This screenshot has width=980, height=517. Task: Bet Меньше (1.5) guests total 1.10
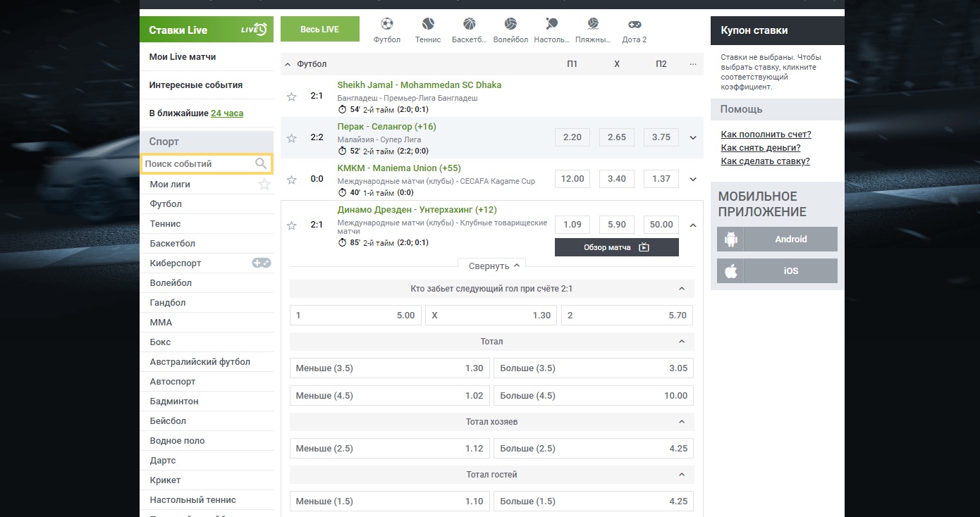[390, 502]
